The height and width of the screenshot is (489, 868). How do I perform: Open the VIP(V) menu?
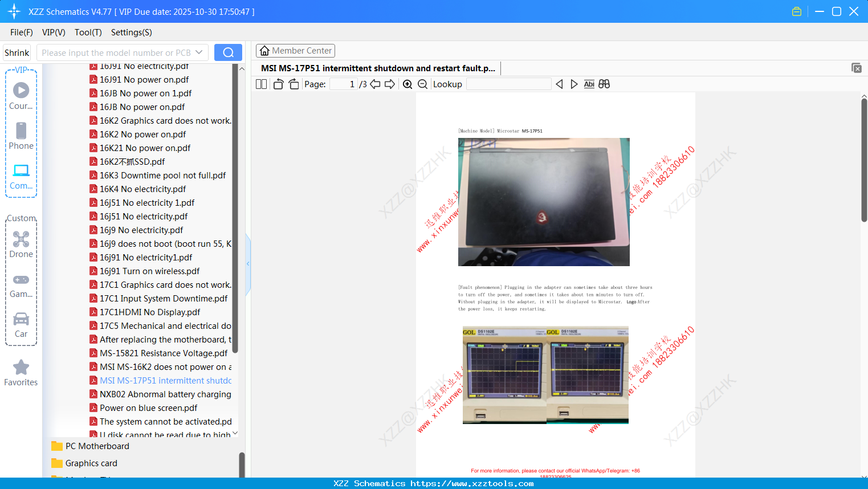[x=54, y=32]
